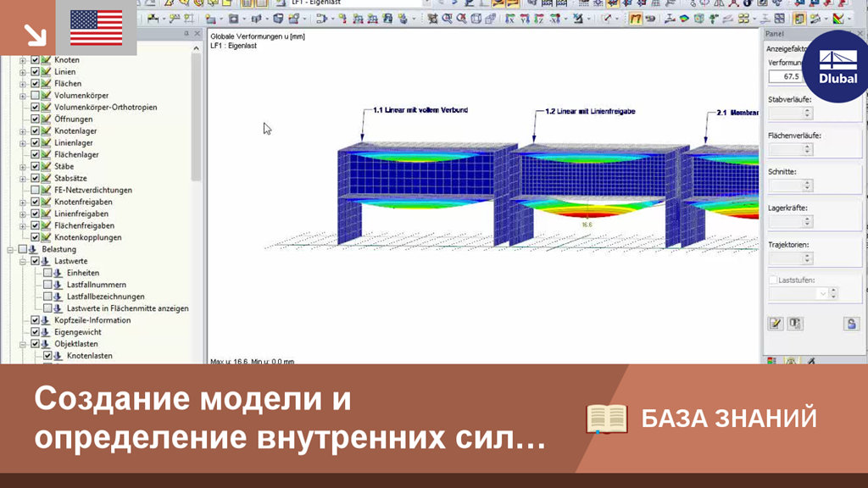
Task: Check the Lastfallnummern checkbox
Action: click(x=47, y=285)
